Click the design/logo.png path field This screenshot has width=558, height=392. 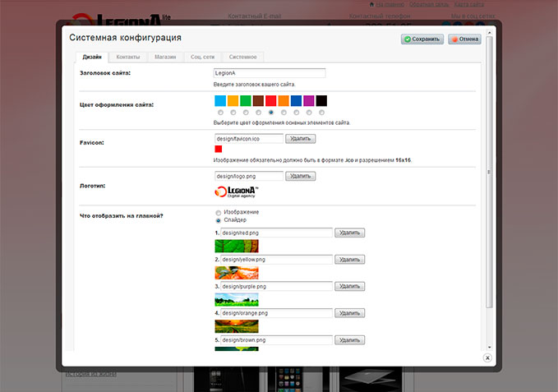pyautogui.click(x=249, y=176)
